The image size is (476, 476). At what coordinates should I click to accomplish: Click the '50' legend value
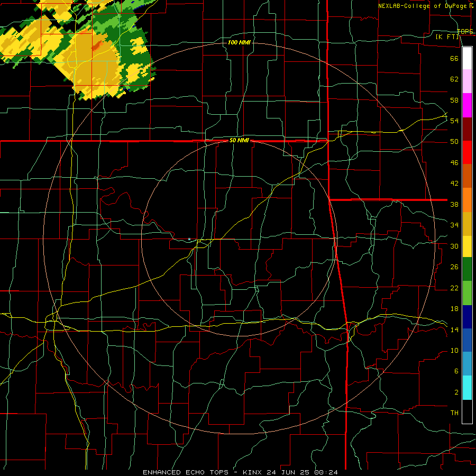tap(454, 142)
